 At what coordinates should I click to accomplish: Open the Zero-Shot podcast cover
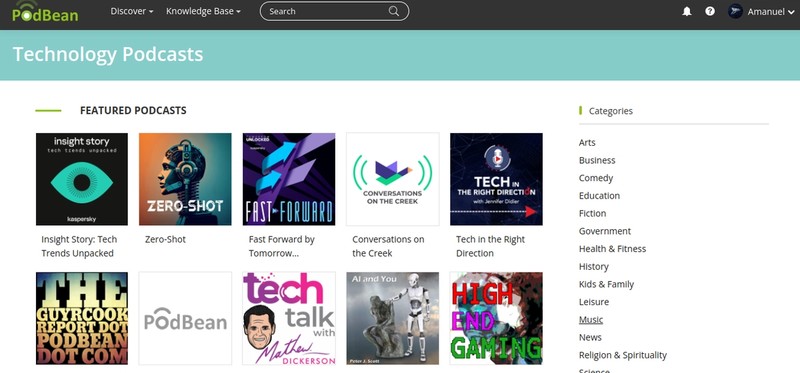[x=185, y=179]
